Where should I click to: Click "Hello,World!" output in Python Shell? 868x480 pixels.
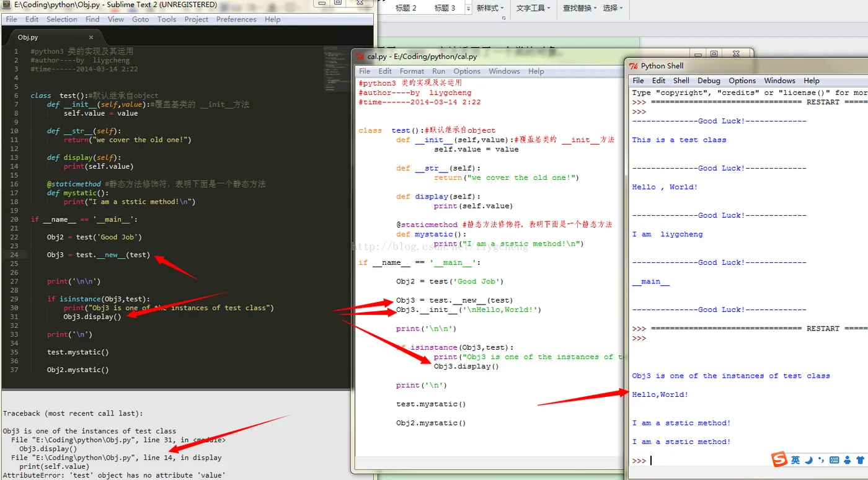point(660,394)
